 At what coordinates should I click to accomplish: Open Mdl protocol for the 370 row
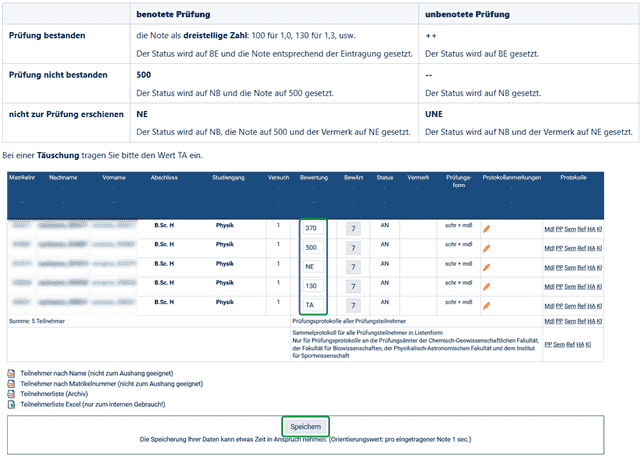[x=549, y=229]
